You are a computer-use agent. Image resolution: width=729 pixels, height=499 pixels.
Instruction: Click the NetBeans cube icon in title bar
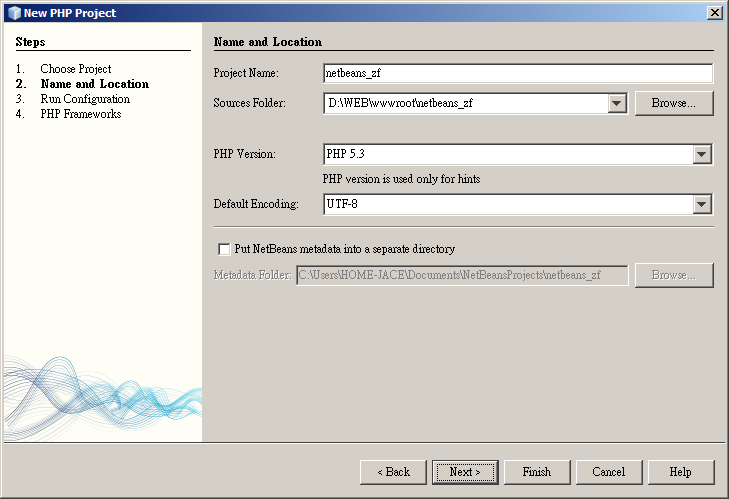(x=14, y=13)
